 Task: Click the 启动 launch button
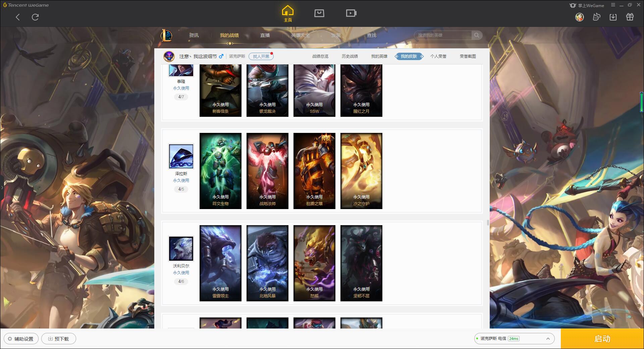point(602,339)
